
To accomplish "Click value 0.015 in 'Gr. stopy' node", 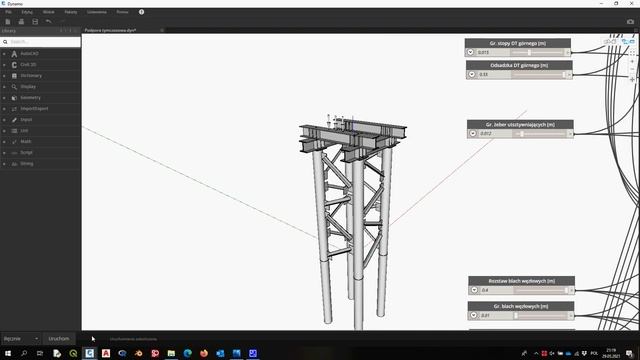I will tap(483, 52).
